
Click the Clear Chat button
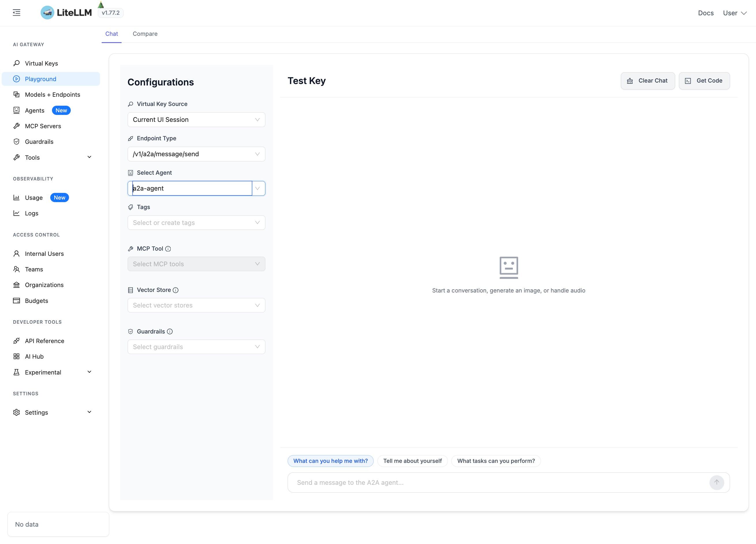pyautogui.click(x=647, y=81)
